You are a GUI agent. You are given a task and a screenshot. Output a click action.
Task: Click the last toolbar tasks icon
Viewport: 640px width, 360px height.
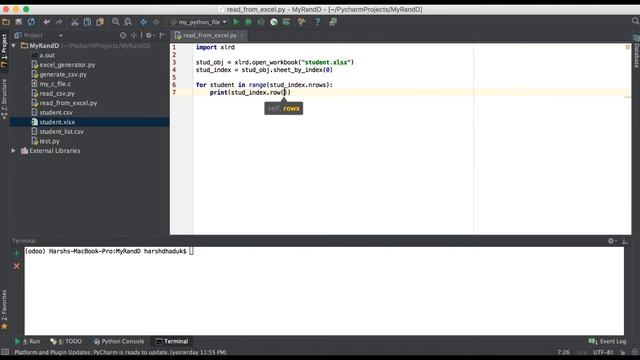pyautogui.click(x=333, y=22)
